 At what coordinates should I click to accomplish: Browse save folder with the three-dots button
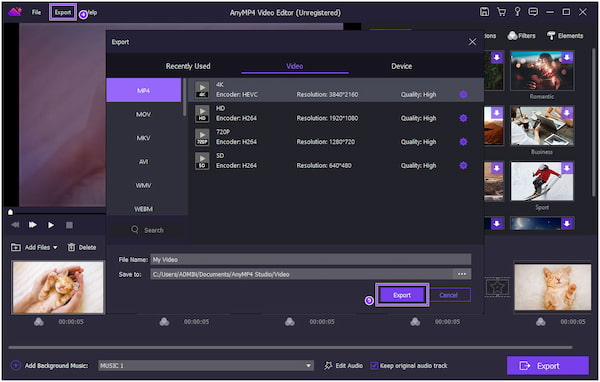tap(462, 274)
